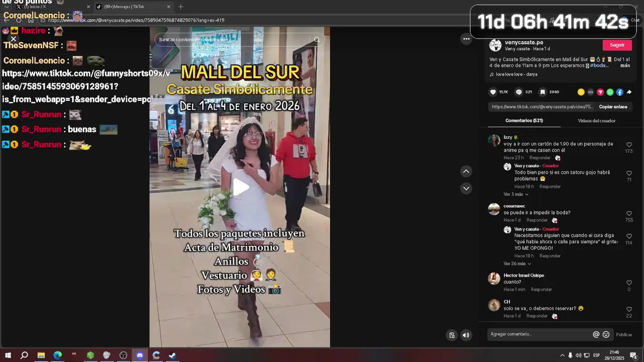Click the @ mention icon in comment box

(x=596, y=334)
